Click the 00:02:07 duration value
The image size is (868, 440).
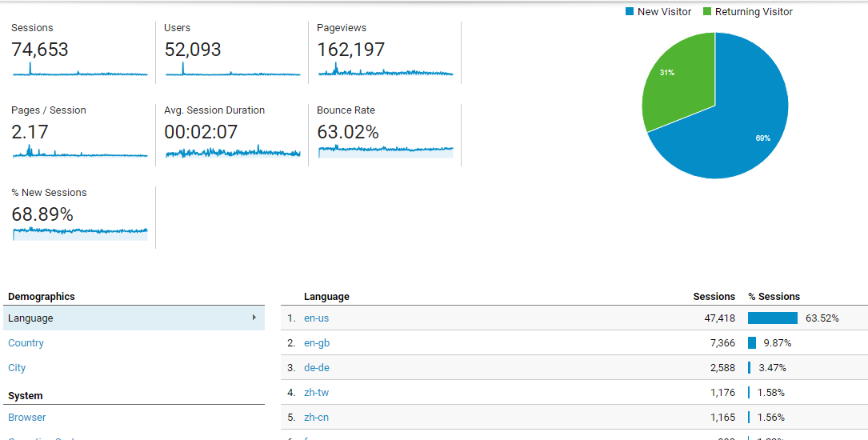[201, 132]
